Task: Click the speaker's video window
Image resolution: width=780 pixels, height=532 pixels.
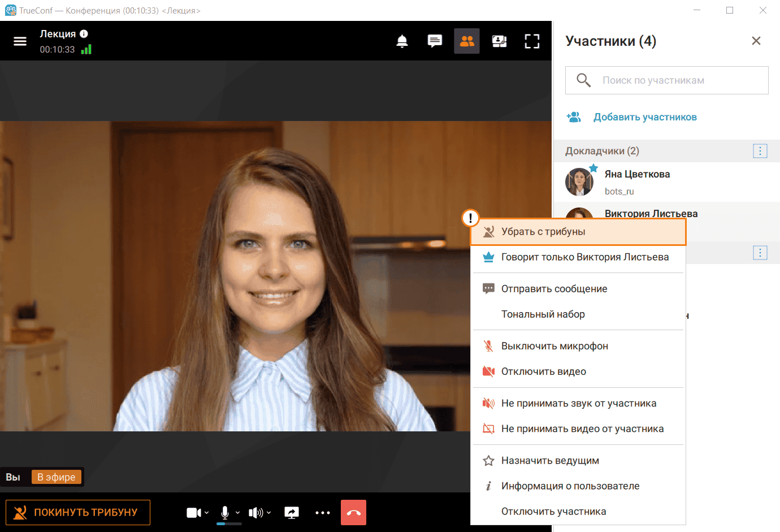Action: [276, 276]
